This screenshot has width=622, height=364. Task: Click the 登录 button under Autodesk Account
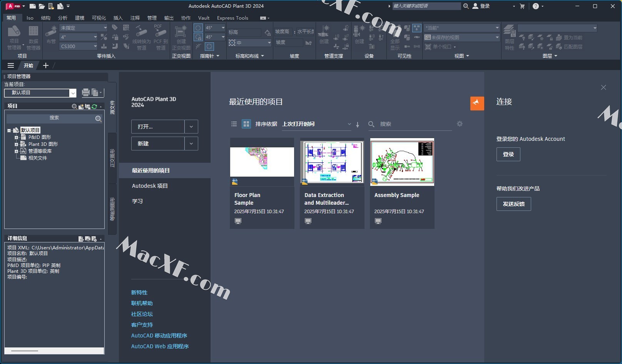508,154
